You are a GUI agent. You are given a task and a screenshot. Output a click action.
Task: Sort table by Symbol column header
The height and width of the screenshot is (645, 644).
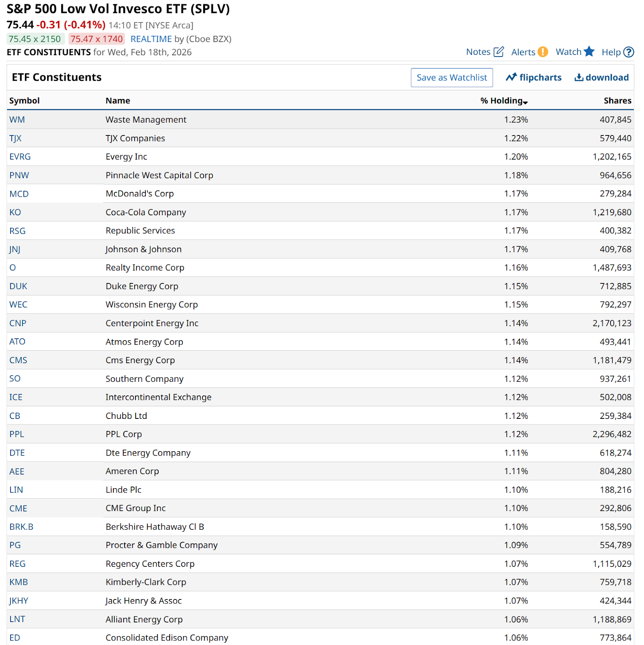(x=25, y=101)
